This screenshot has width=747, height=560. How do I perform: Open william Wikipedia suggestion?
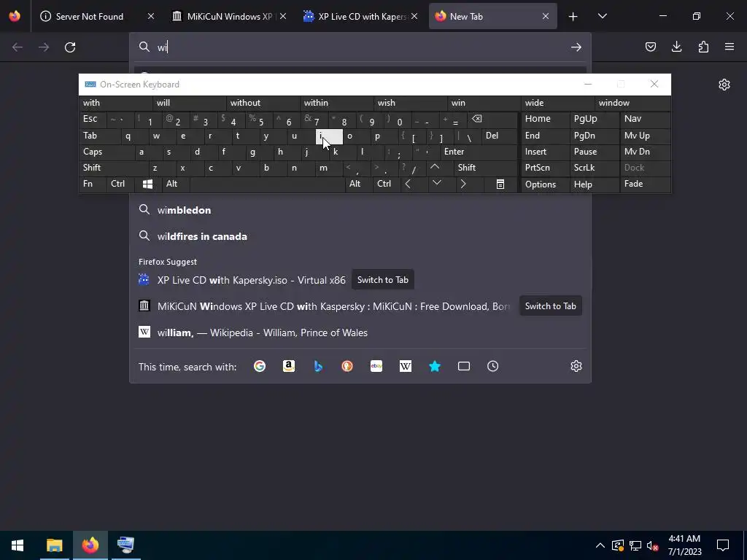(x=360, y=332)
